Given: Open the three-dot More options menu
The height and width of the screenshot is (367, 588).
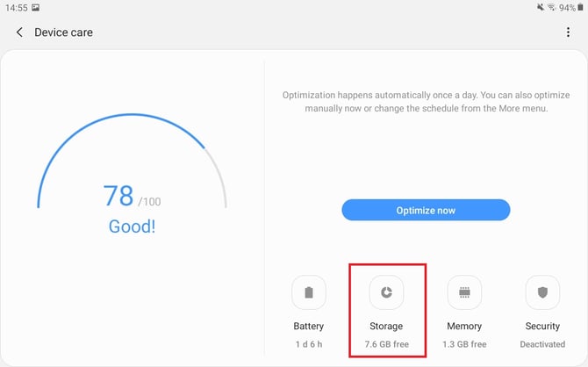Looking at the screenshot, I should [x=568, y=32].
